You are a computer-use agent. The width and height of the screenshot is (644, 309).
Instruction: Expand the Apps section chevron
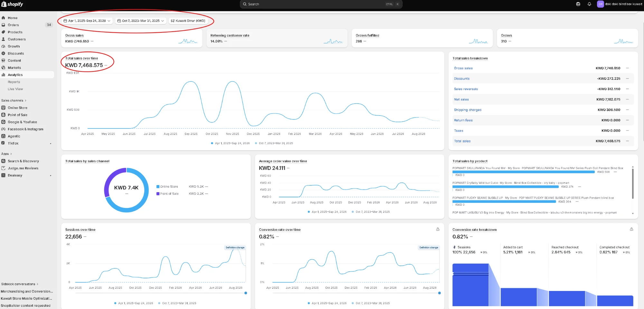[x=11, y=154]
